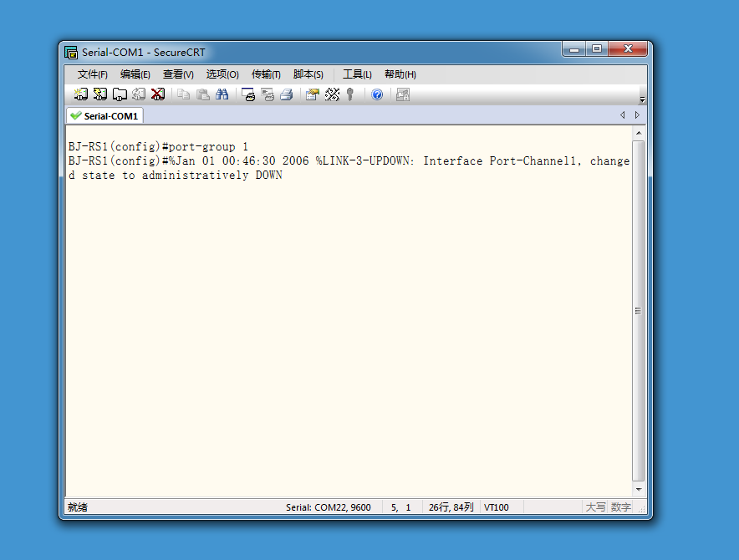Click the 大写 caps lock indicator

tap(595, 507)
